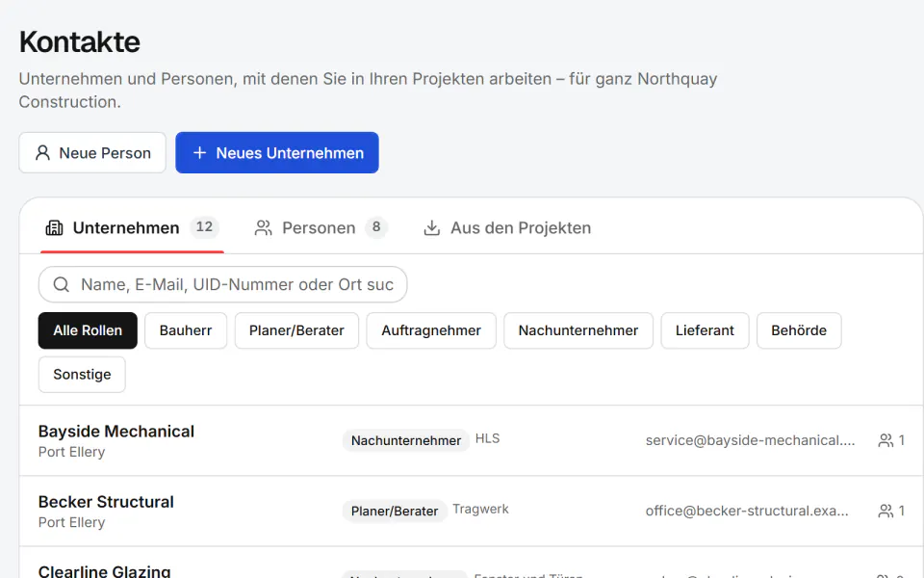Open the Bayside Mechanical company entry
This screenshot has width=924, height=578.
(x=472, y=440)
